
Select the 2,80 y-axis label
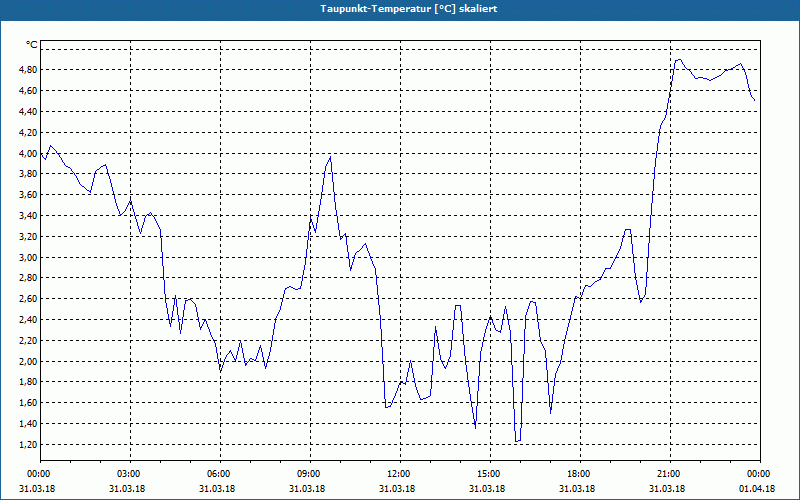coord(27,278)
